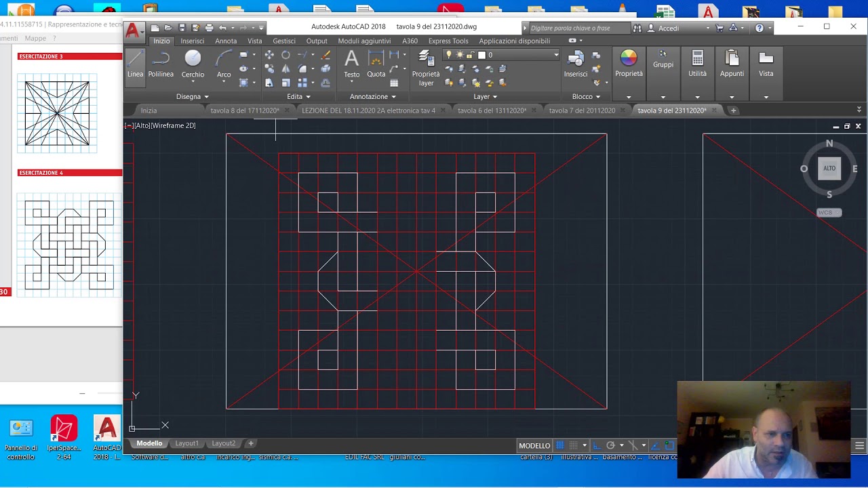Switch to Layout1 tab
This screenshot has width=868, height=488.
[x=187, y=443]
